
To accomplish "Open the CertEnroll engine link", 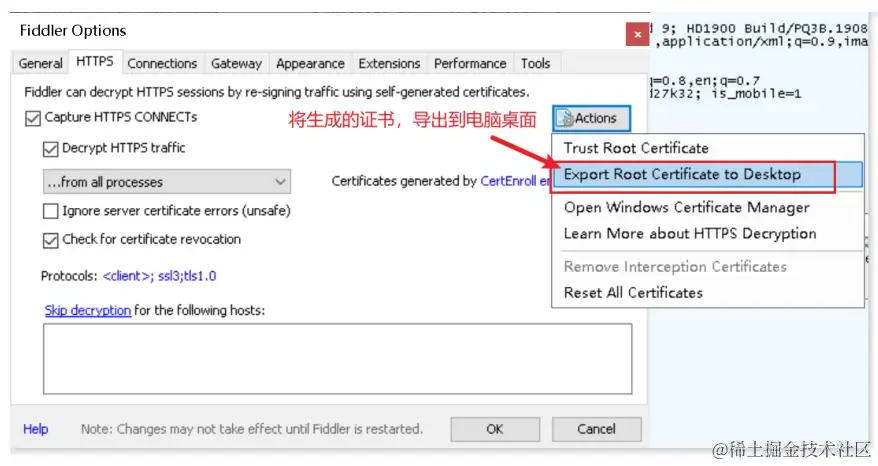I will (515, 181).
